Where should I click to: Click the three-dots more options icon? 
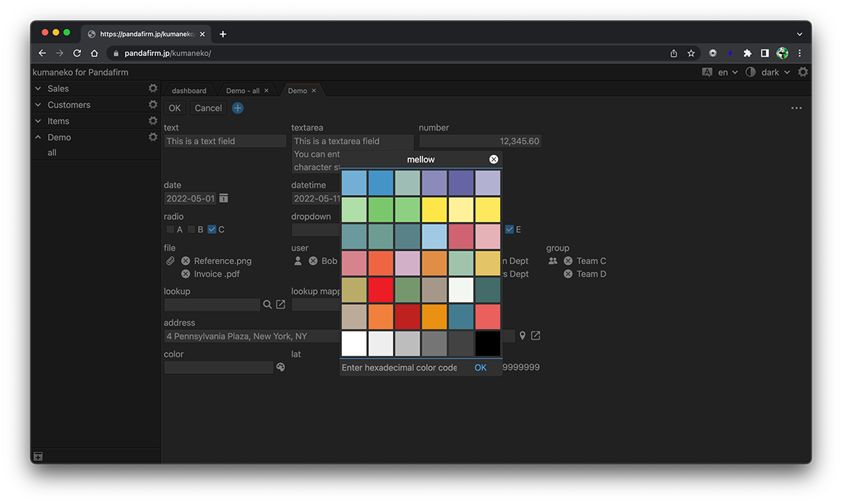point(796,108)
